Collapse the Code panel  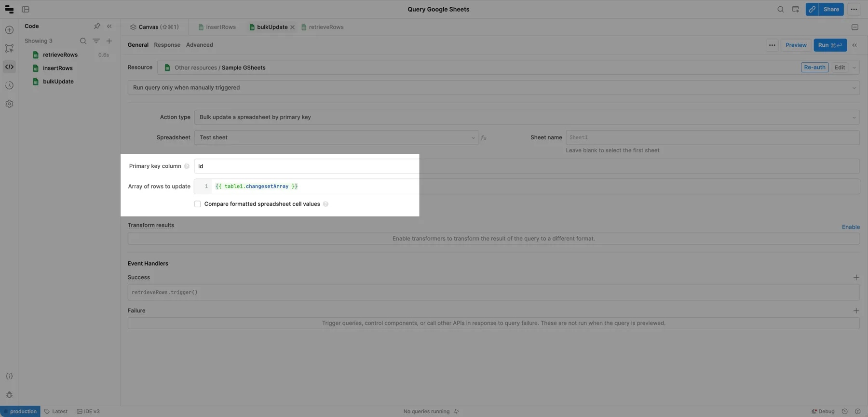pos(109,26)
